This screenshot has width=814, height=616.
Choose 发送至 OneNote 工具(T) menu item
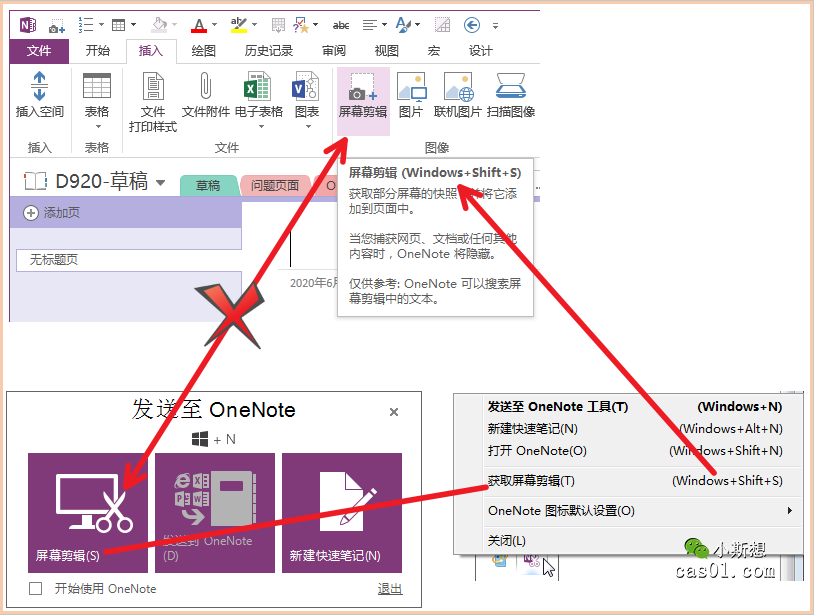(634, 407)
